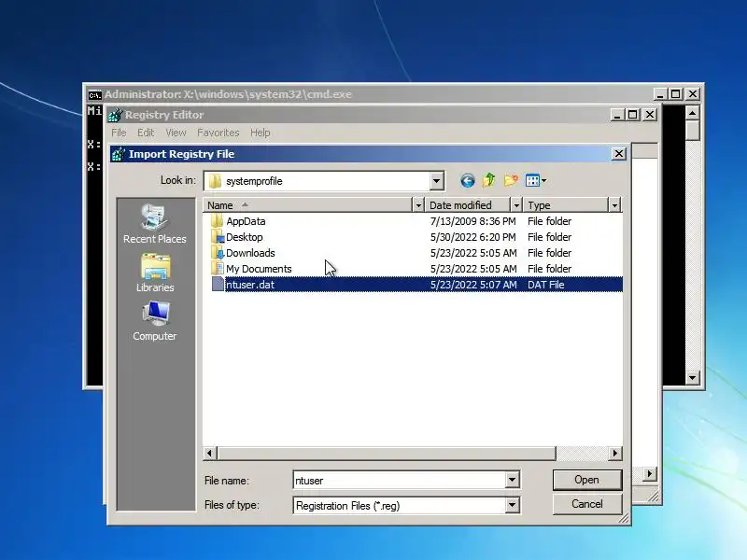Select the ntuser.dat file name
The height and width of the screenshot is (560, 747).
(x=250, y=285)
